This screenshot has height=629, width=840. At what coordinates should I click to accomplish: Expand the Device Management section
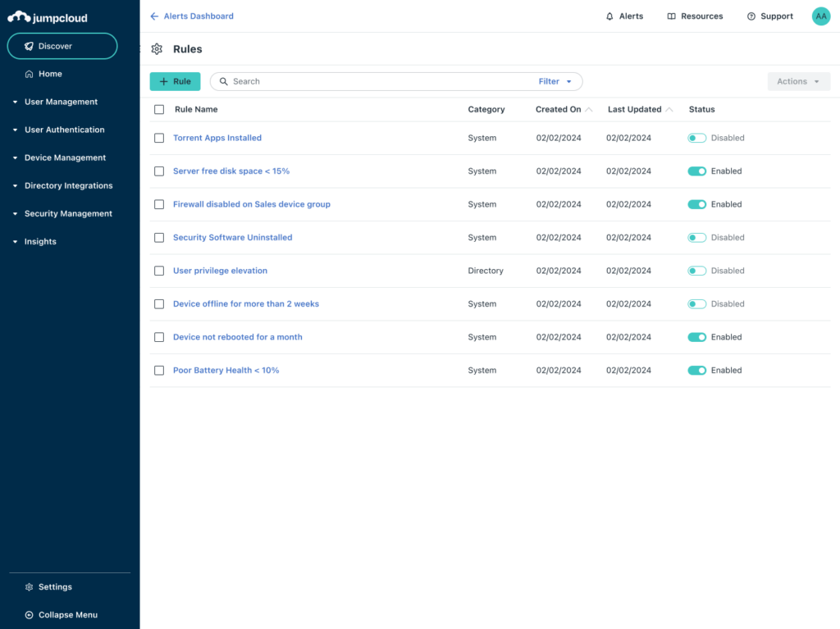coord(65,157)
